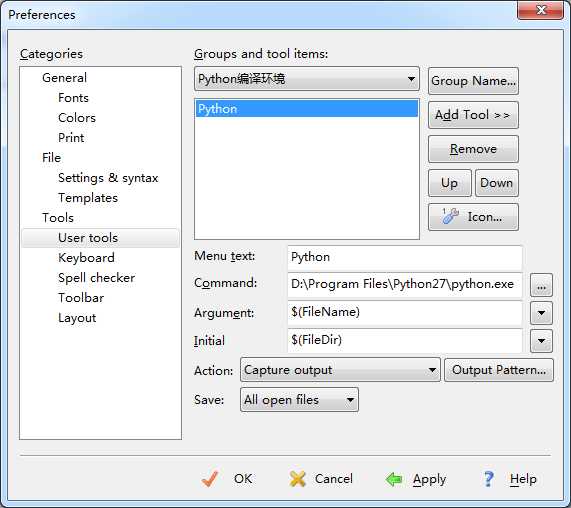Select Tools category
Viewport: 571px width, 508px height.
[58, 218]
